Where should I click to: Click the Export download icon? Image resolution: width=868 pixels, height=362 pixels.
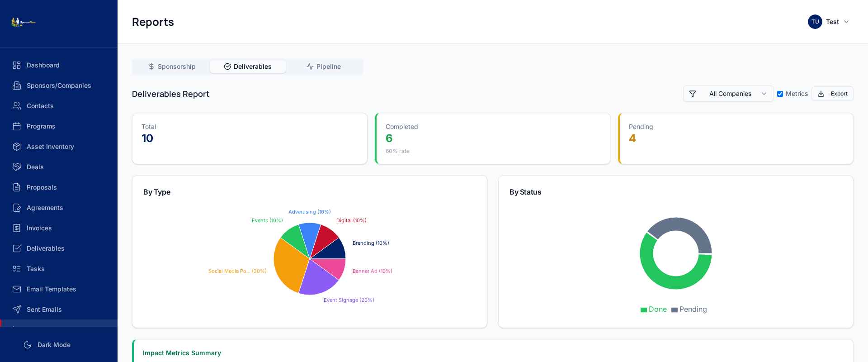click(821, 94)
